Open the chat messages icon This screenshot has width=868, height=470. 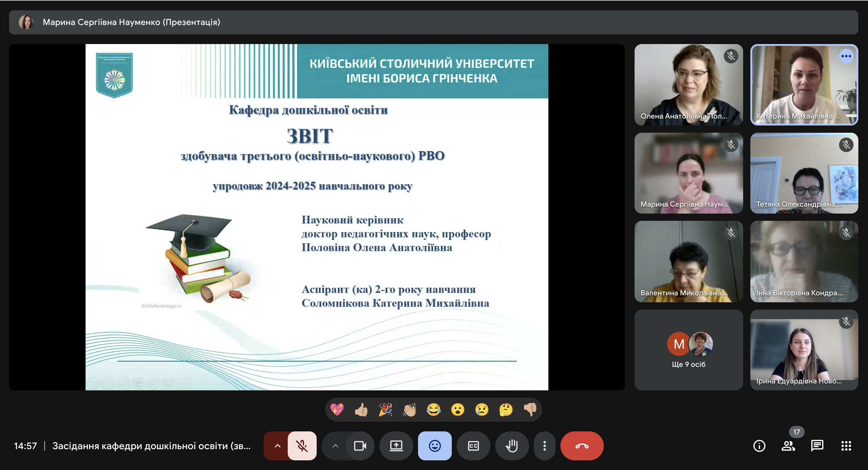point(817,446)
